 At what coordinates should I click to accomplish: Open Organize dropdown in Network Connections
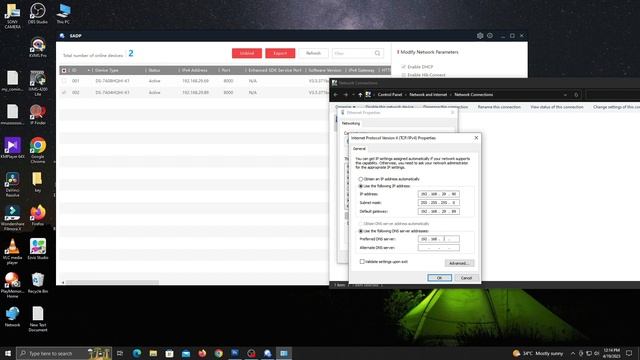pos(345,107)
